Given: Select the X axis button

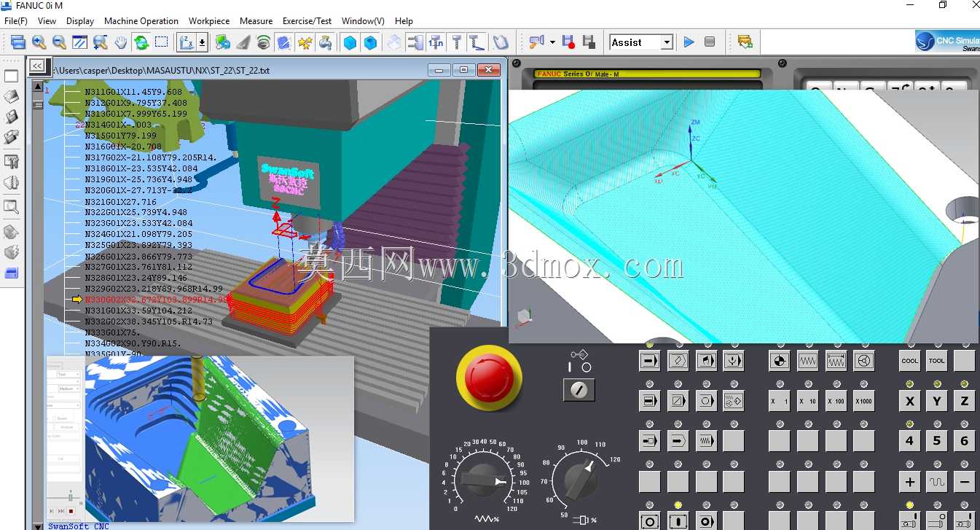Looking at the screenshot, I should click(909, 401).
